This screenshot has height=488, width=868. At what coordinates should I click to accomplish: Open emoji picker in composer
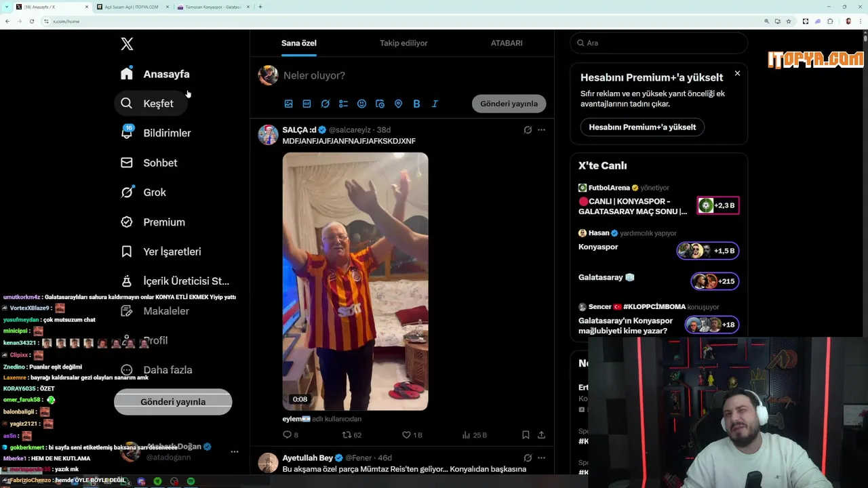[361, 104]
